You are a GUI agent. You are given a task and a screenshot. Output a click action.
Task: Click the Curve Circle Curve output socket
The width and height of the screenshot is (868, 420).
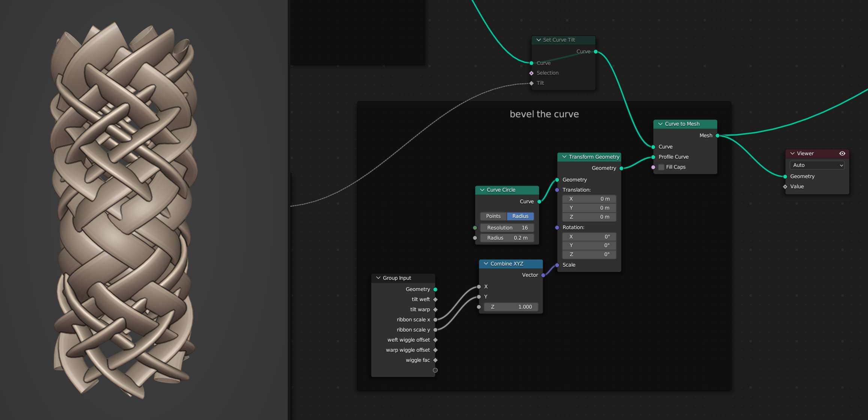tap(539, 202)
